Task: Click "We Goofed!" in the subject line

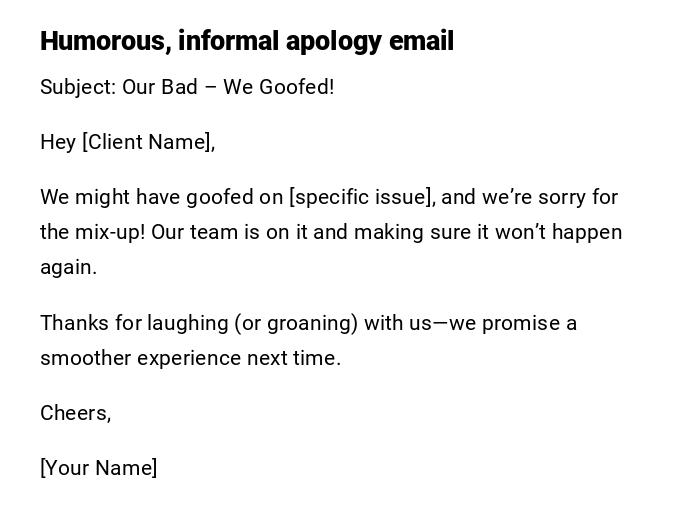Action: point(279,87)
